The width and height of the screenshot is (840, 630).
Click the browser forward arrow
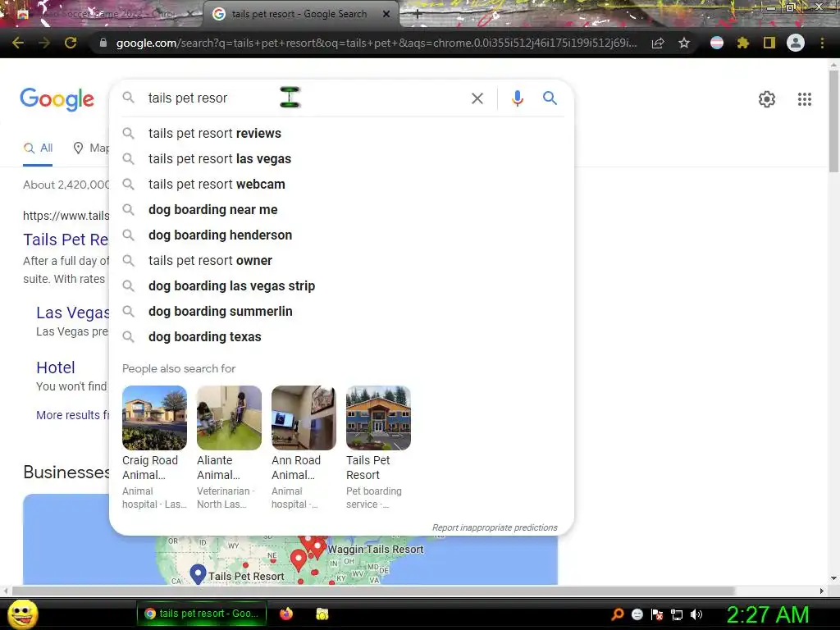pos(44,43)
